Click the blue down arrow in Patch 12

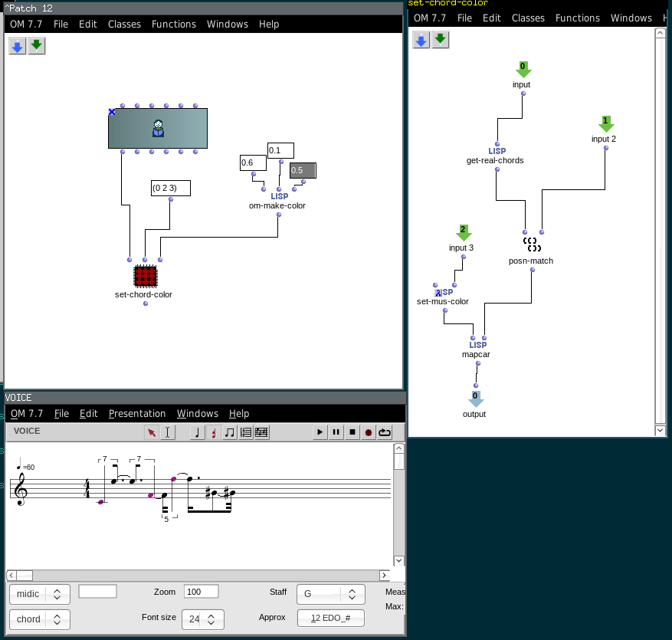(x=18, y=47)
